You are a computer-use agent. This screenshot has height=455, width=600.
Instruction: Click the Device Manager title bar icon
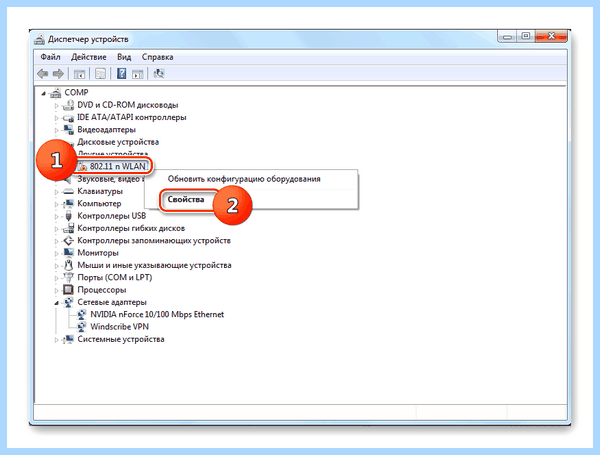(39, 39)
